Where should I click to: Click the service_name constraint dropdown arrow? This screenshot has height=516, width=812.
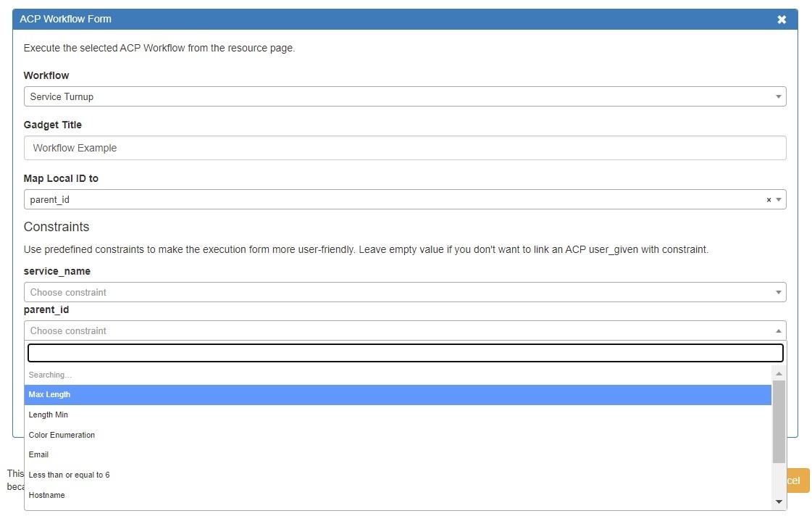tap(779, 293)
